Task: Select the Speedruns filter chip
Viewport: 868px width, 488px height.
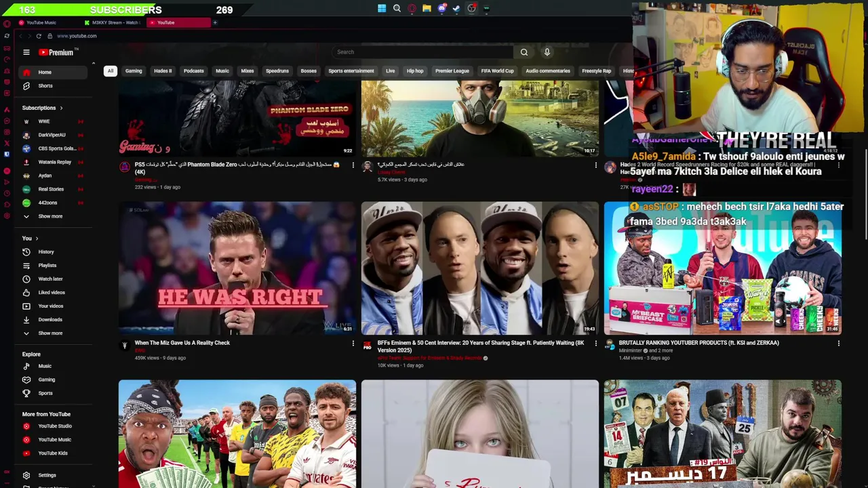Action: [277, 70]
